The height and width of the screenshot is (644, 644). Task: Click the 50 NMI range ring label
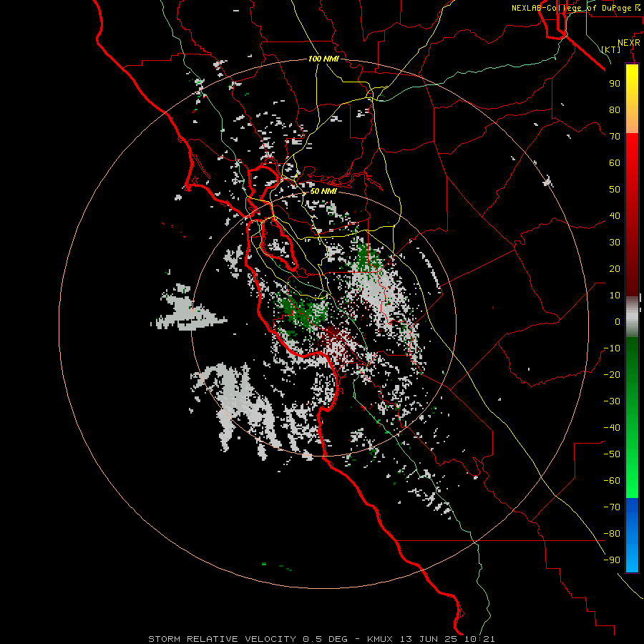(x=323, y=191)
